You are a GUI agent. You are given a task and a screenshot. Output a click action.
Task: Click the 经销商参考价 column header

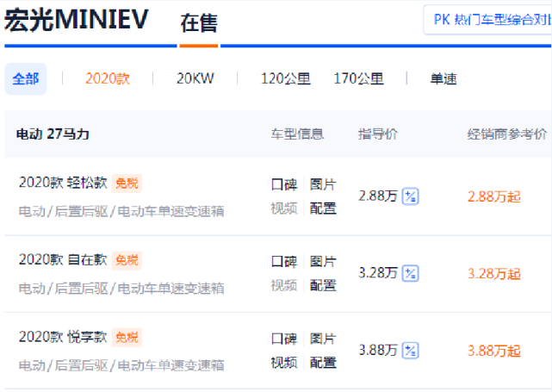[x=506, y=134]
